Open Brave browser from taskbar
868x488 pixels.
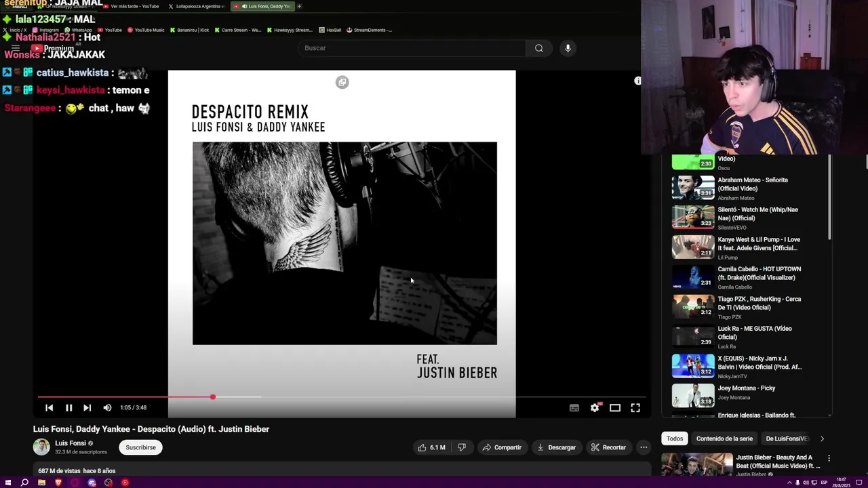click(x=58, y=483)
